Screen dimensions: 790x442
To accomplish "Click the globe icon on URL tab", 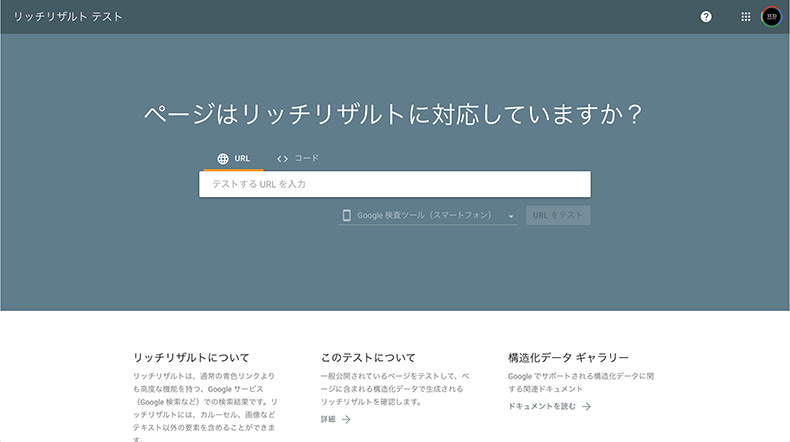I will click(223, 159).
